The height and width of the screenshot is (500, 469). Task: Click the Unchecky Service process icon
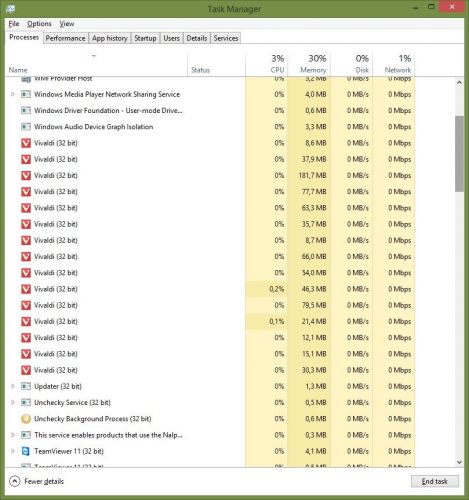(x=26, y=403)
